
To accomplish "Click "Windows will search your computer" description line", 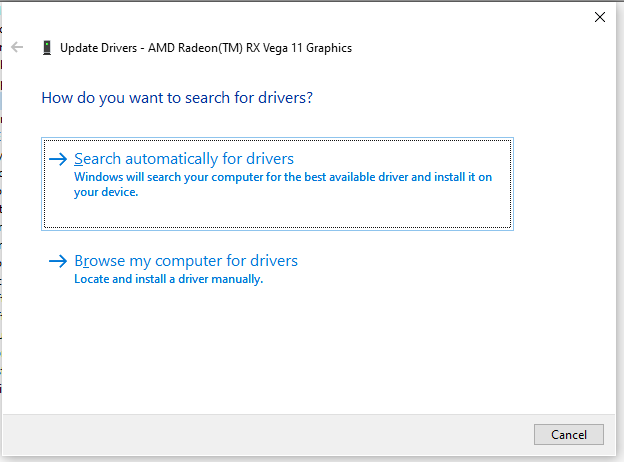I will click(x=284, y=177).
